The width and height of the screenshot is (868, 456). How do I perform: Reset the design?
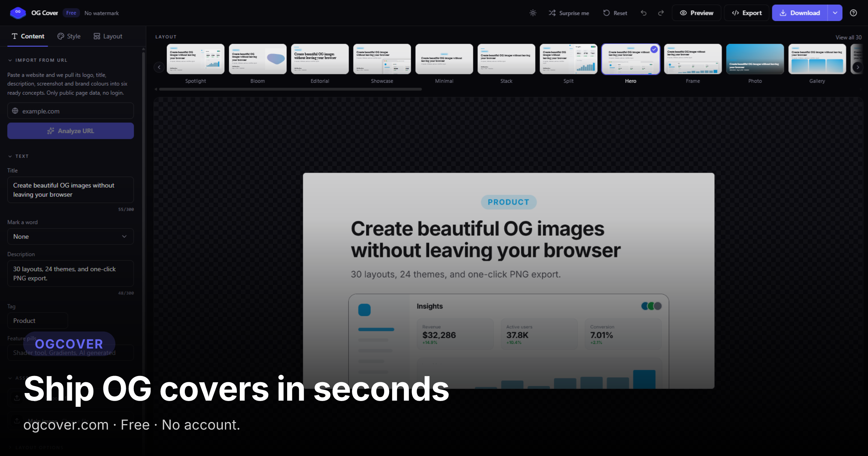click(x=615, y=13)
